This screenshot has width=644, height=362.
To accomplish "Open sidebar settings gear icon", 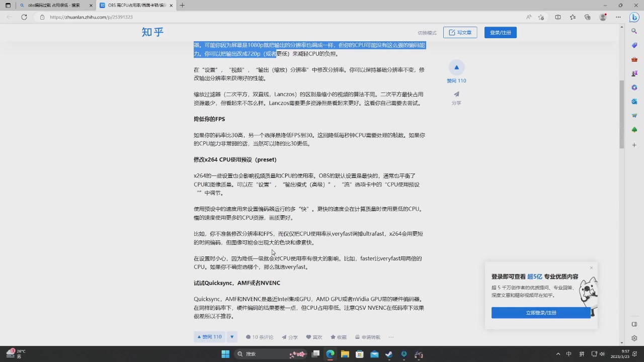I will [634, 338].
